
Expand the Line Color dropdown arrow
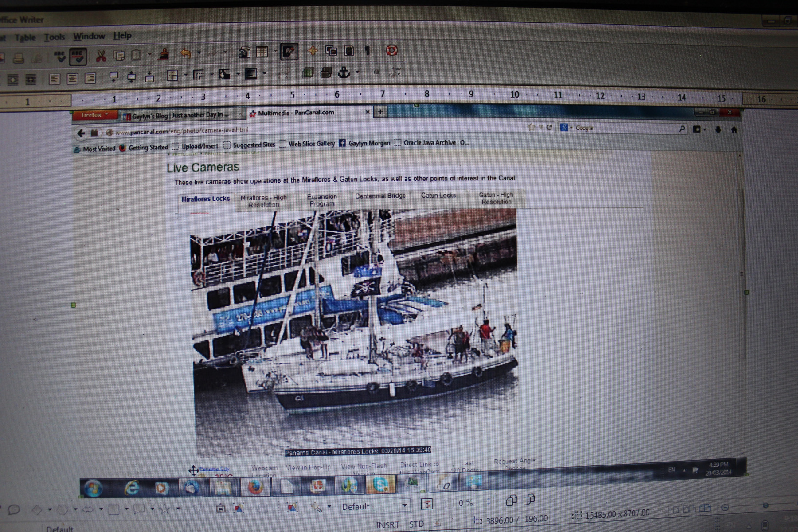point(238,74)
